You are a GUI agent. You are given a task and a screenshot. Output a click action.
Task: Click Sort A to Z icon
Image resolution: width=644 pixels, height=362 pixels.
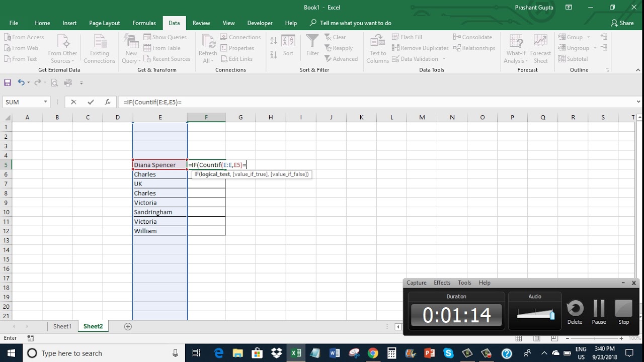(274, 40)
